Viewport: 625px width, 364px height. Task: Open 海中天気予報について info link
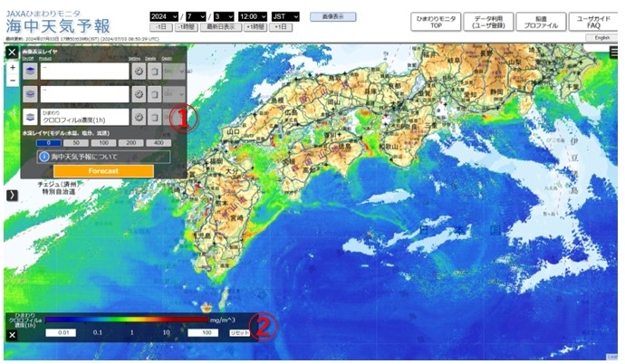103,157
